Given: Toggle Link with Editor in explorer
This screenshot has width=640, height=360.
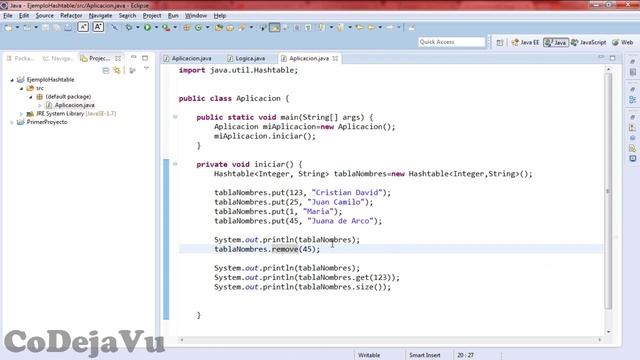Looking at the screenshot, I should pos(117,70).
